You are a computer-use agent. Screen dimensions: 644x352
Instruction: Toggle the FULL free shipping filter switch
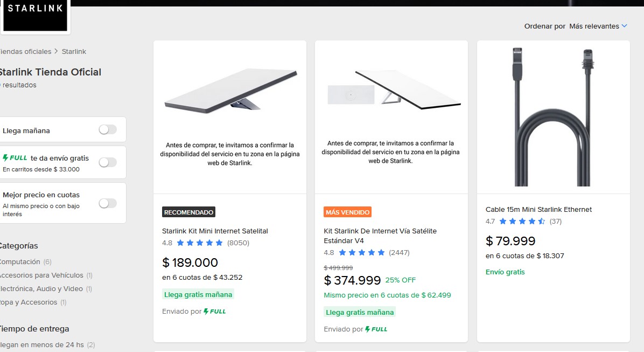click(x=108, y=162)
